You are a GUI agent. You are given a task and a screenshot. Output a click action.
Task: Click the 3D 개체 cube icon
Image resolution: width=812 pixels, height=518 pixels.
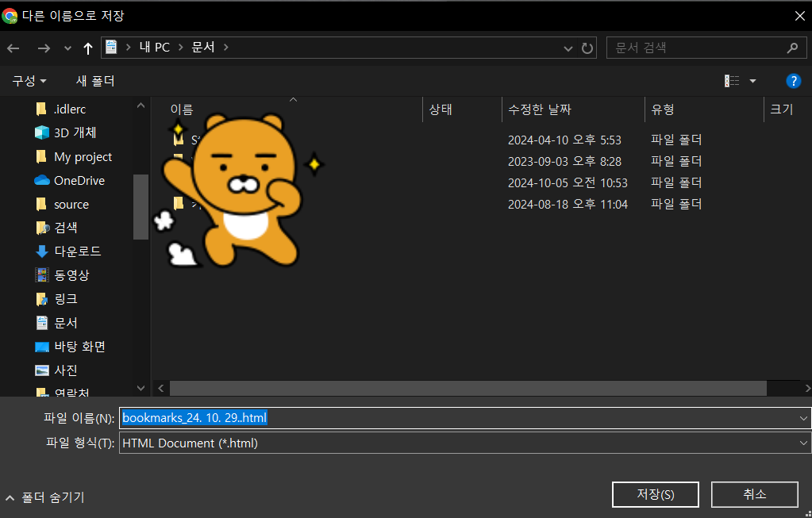click(x=42, y=133)
